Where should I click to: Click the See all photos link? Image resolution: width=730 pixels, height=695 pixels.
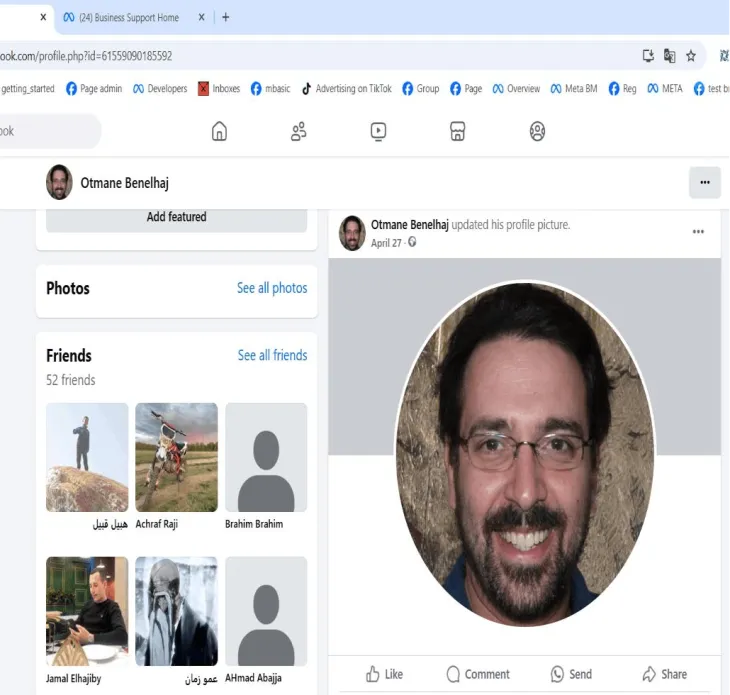[x=272, y=288]
